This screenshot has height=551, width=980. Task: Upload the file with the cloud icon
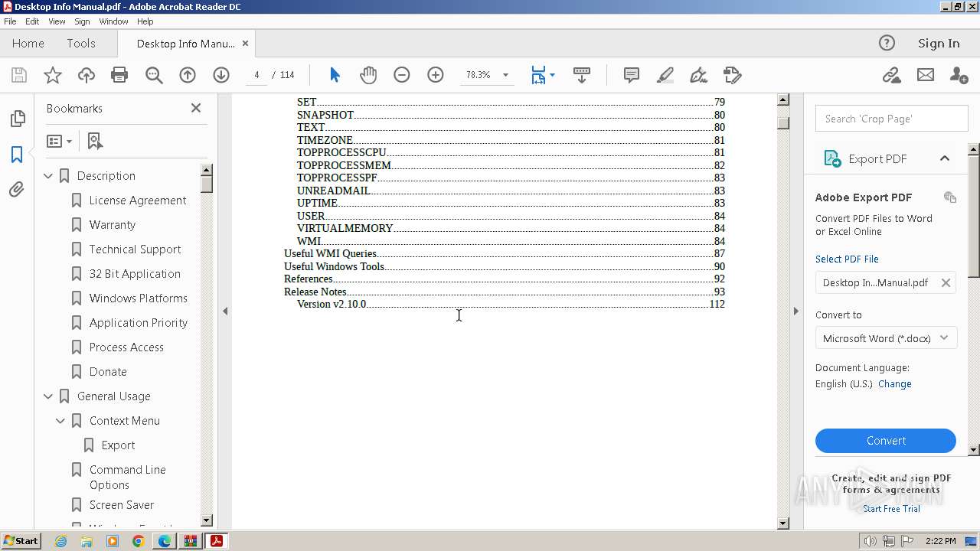[87, 75]
